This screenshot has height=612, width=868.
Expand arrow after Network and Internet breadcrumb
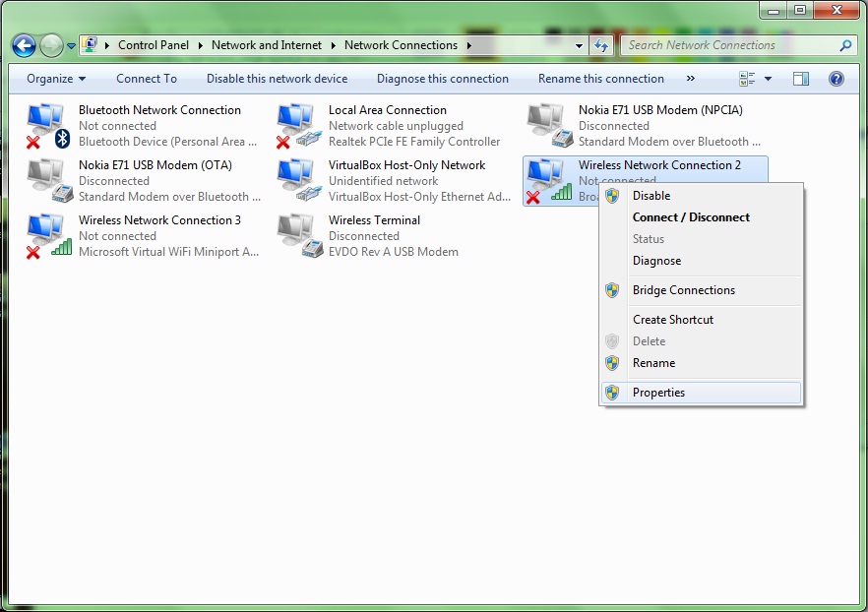(x=334, y=45)
